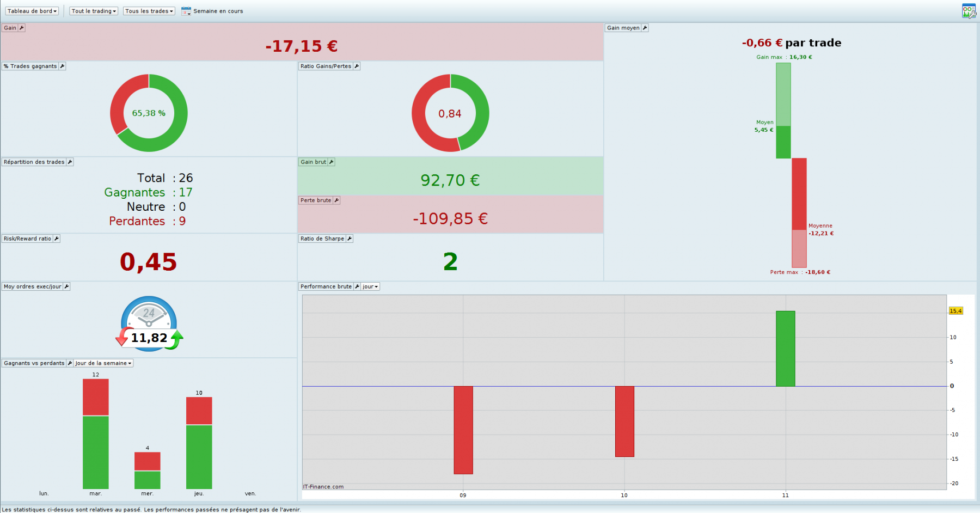Click the red performance bar for day 10

[624, 422]
